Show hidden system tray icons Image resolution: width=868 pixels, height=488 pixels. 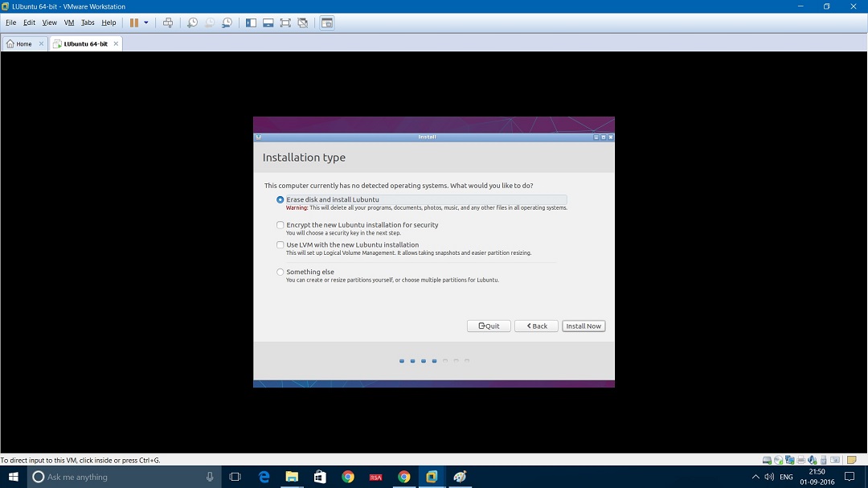(755, 477)
